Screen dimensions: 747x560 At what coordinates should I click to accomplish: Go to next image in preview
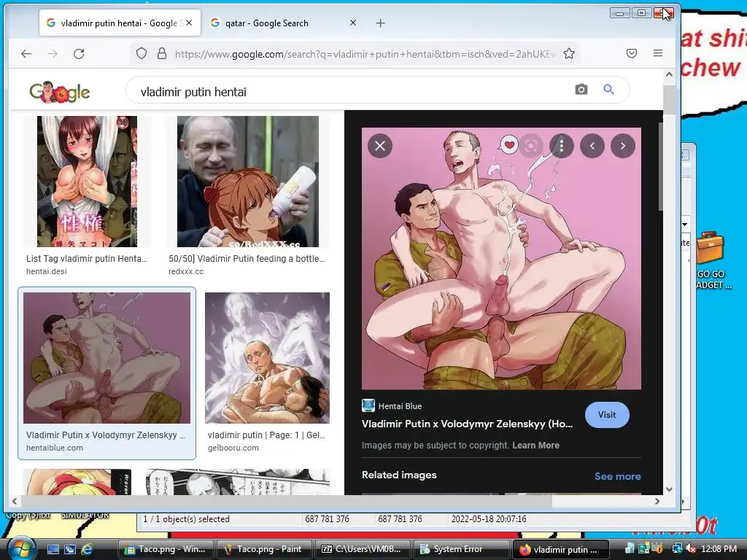click(623, 146)
